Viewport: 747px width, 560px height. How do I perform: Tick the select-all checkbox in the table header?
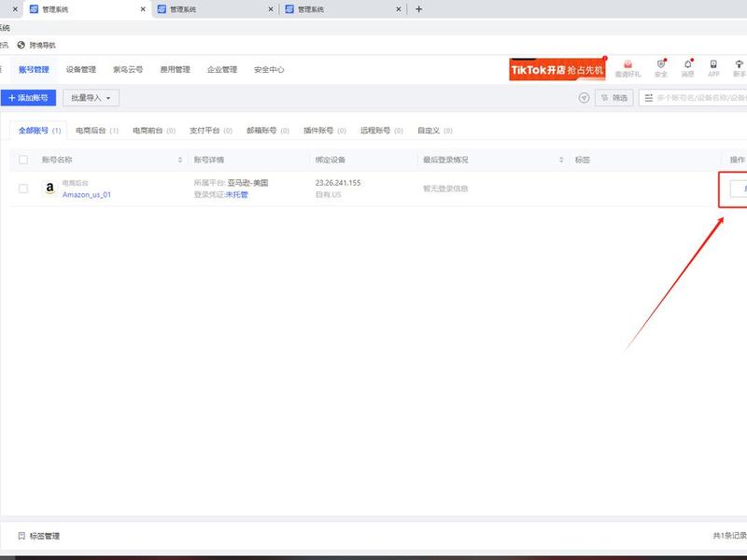coord(22,160)
